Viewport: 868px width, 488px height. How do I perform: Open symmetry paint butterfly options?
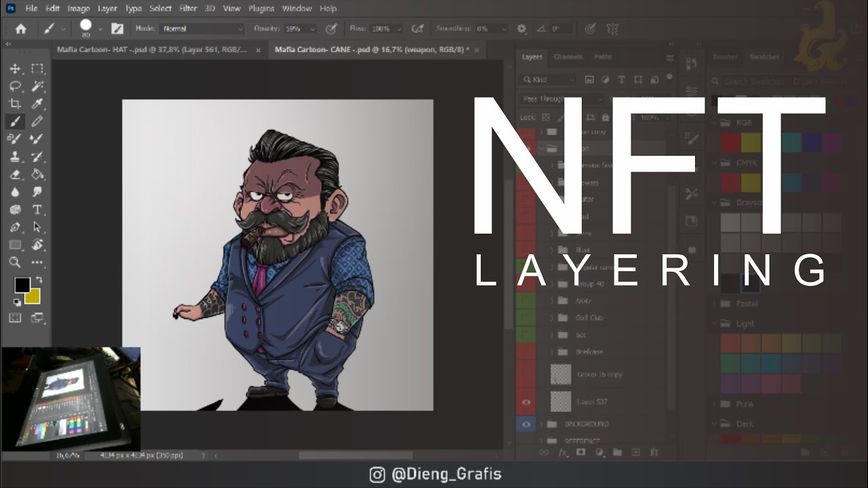[x=612, y=28]
